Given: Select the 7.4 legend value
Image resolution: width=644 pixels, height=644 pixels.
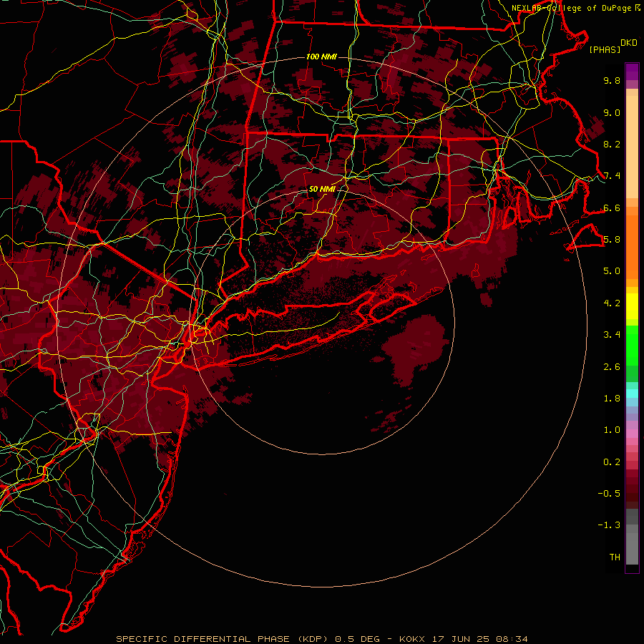Looking at the screenshot, I should pyautogui.click(x=612, y=176).
